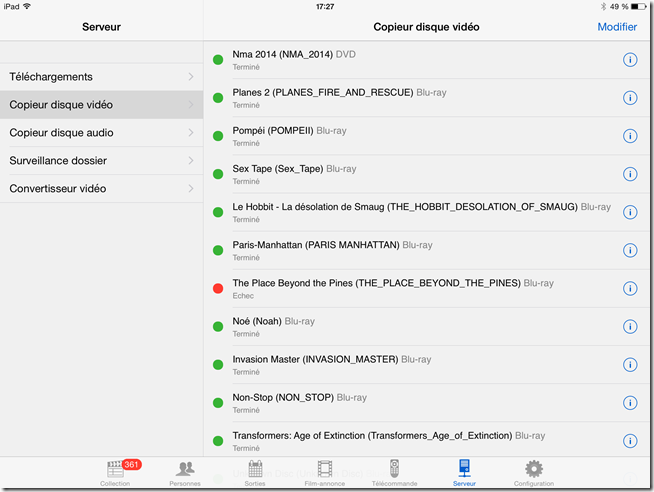This screenshot has width=654, height=492.
Task: Click green status dot for Planes 2
Action: coord(218,98)
